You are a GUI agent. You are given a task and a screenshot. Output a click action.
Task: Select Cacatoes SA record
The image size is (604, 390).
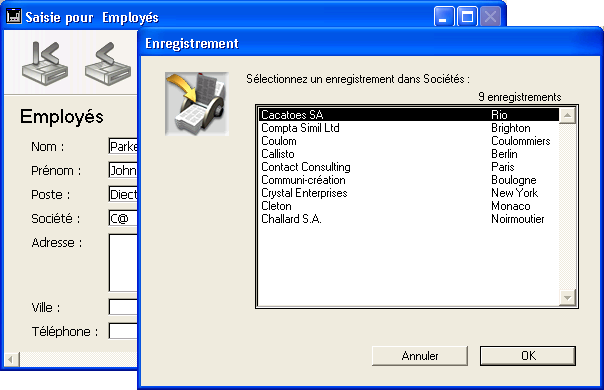[408, 115]
